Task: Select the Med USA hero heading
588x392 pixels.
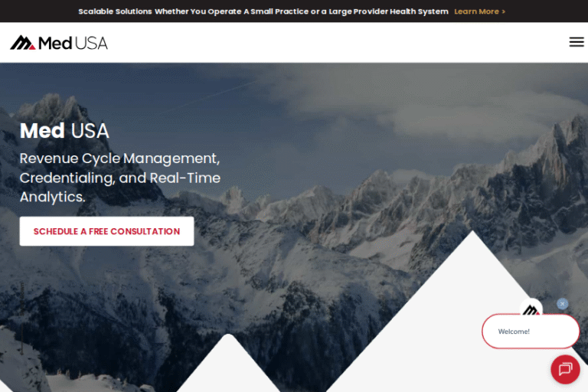Action: pyautogui.click(x=64, y=131)
